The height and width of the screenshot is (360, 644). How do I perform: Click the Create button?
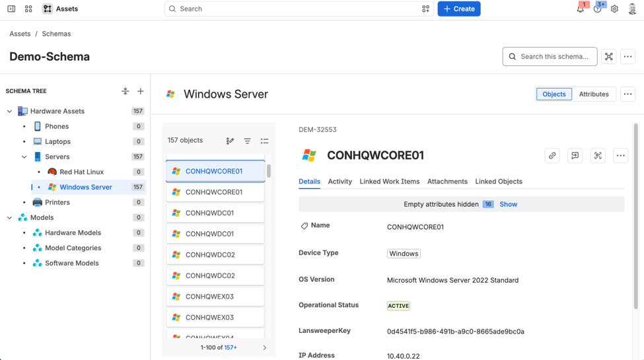point(459,9)
